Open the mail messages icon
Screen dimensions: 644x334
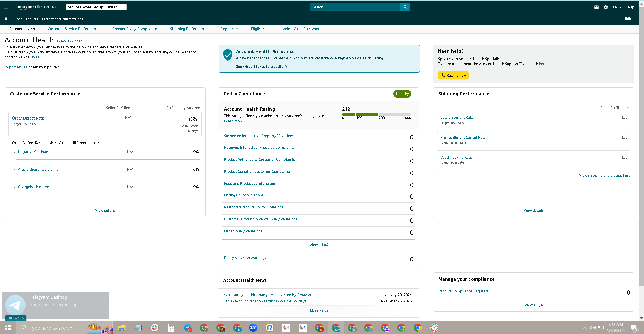pyautogui.click(x=596, y=7)
